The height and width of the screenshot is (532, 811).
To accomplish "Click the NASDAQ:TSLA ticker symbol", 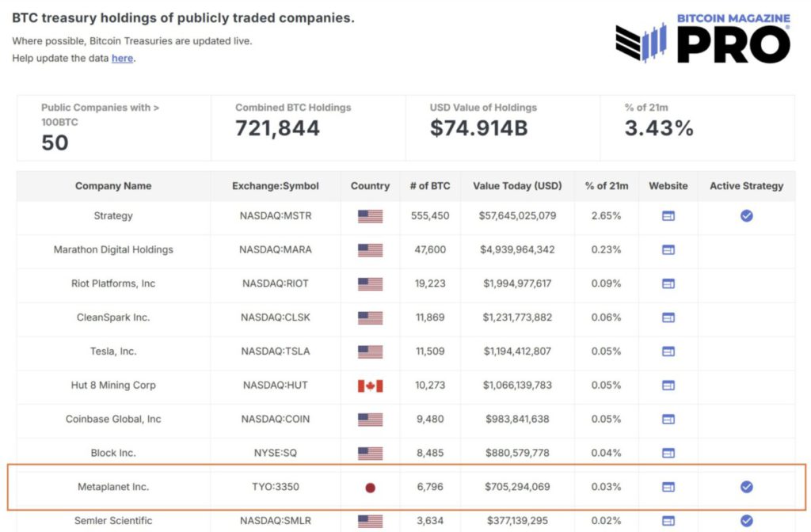I will click(x=276, y=351).
